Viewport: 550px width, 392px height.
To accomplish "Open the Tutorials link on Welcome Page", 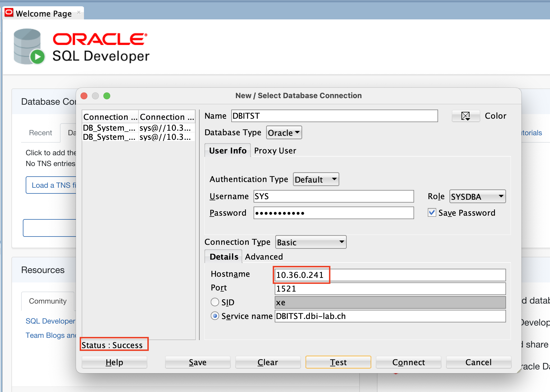I will (x=531, y=133).
